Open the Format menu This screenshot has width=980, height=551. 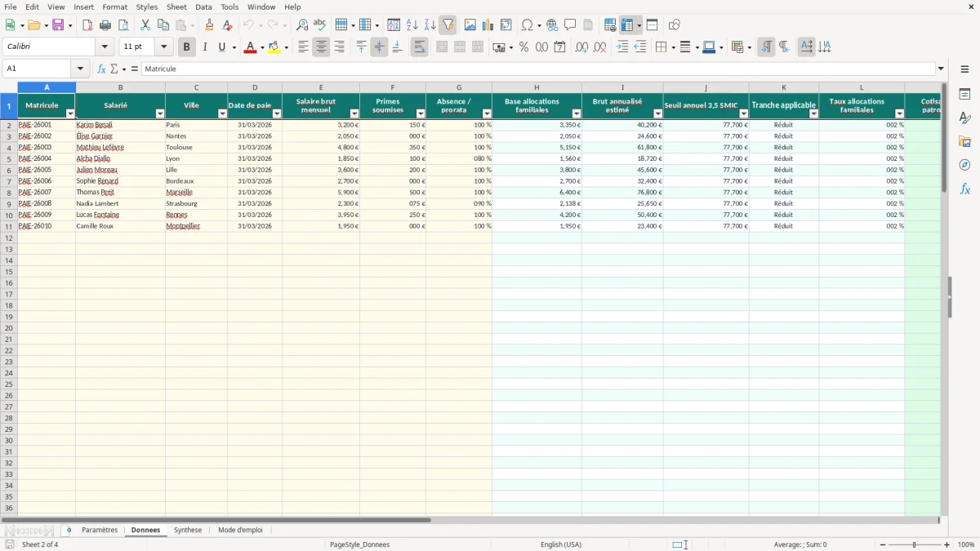coord(114,7)
